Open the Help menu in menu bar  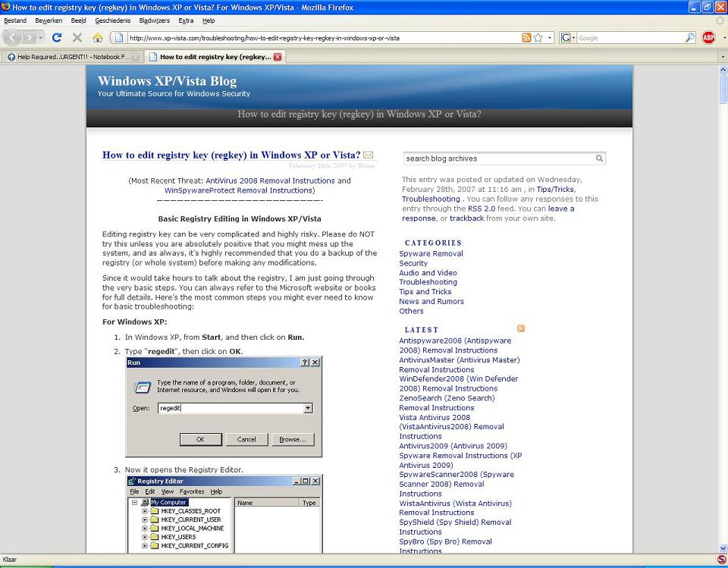pyautogui.click(x=209, y=20)
